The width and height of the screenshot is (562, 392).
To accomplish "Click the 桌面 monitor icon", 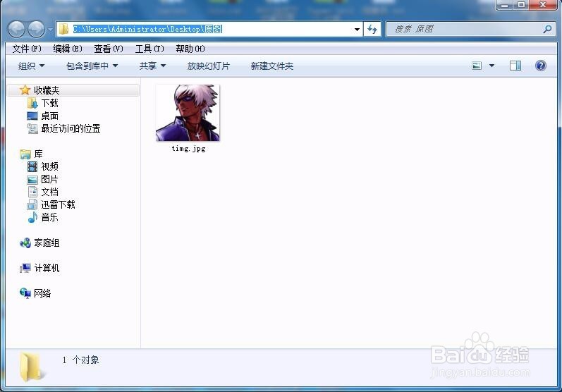I will (32, 116).
